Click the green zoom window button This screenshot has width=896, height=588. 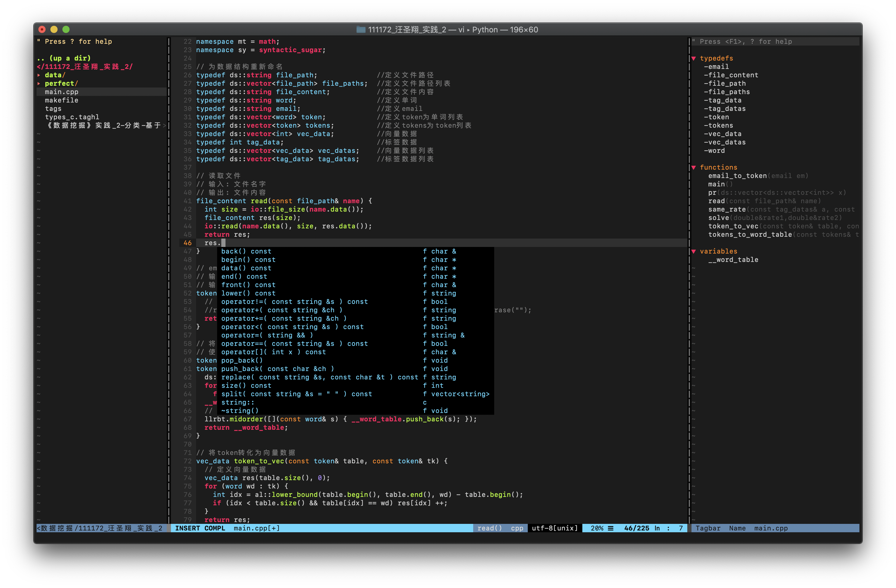click(x=66, y=29)
